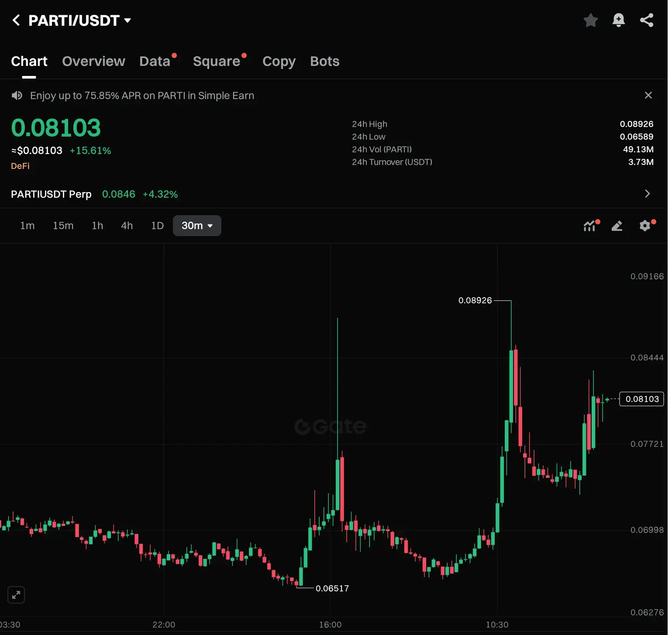
Task: Switch to the Overview tab
Action: (x=93, y=62)
